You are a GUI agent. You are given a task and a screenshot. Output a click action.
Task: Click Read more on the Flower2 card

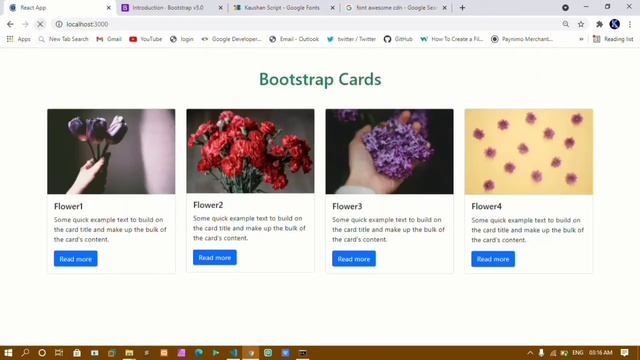coord(215,258)
